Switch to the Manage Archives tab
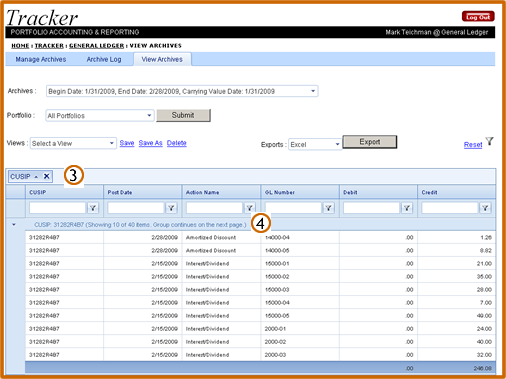This screenshot has width=506, height=379. (x=41, y=59)
